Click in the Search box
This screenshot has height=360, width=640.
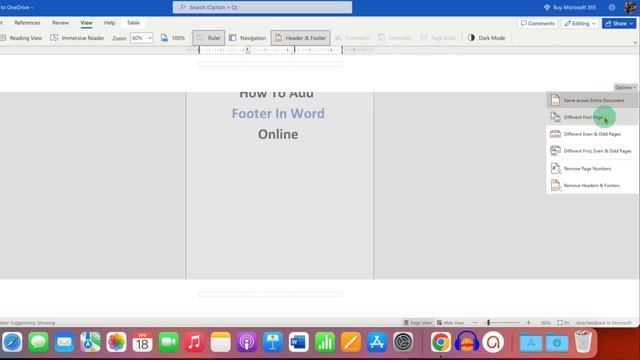(x=262, y=7)
